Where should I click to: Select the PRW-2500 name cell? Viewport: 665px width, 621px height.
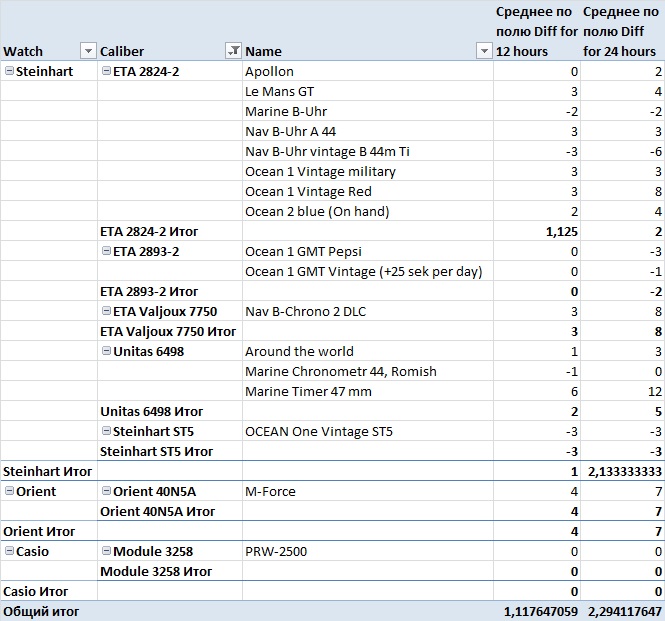[276, 551]
